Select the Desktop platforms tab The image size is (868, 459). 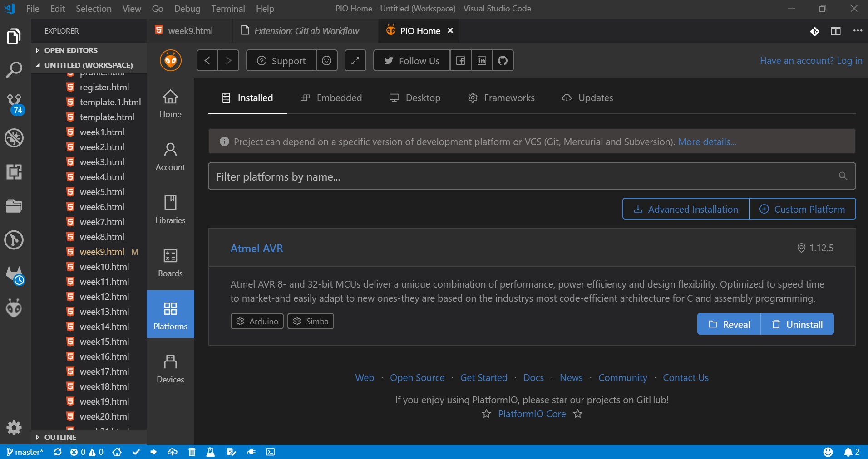(x=415, y=98)
